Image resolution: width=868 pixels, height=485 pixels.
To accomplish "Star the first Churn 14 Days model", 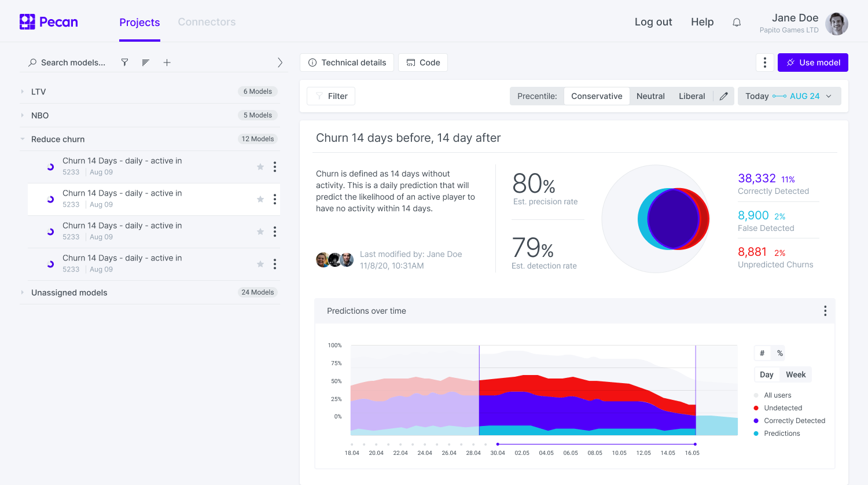I will coord(260,167).
